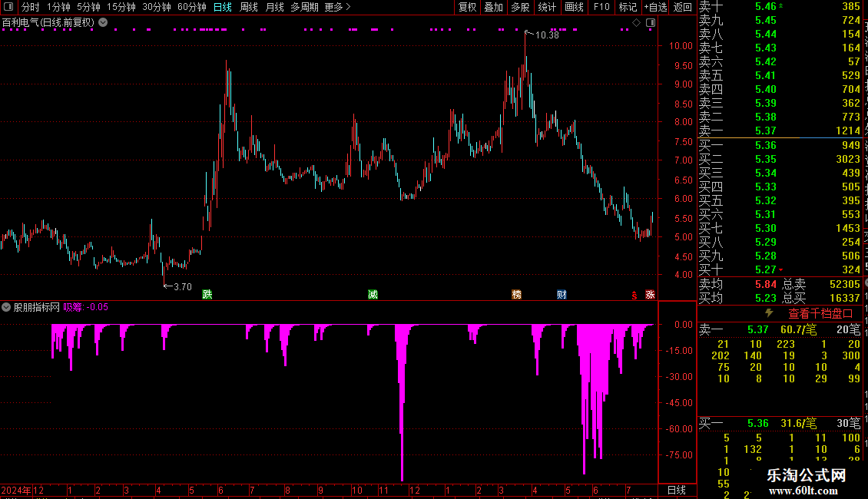Click up arrow beside 卖十 price

point(781,5)
